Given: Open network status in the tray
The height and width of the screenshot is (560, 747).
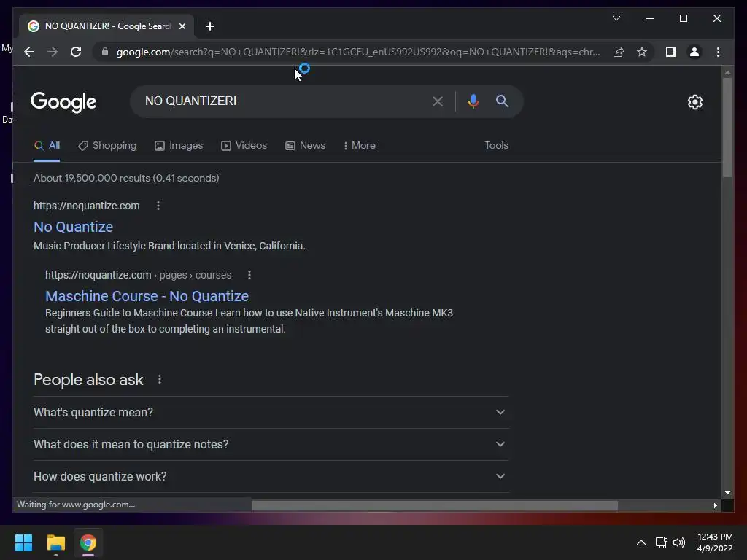Looking at the screenshot, I should (x=661, y=542).
